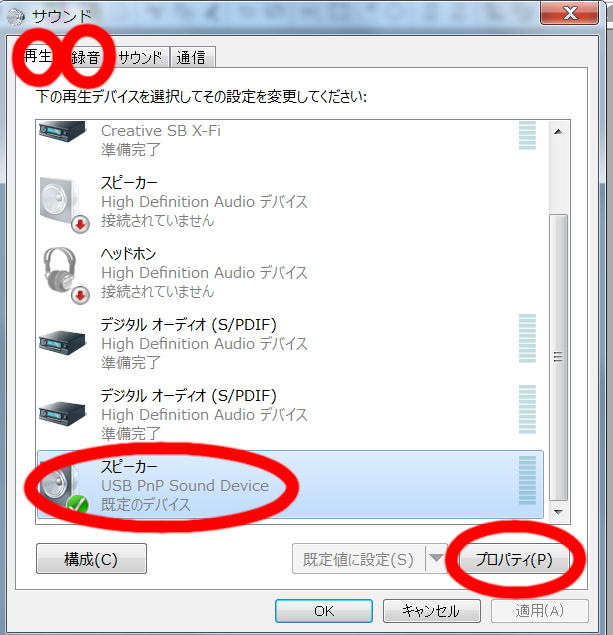Click the sound icon in the title bar
Viewport: 613px width, 635px height.
tap(16, 17)
